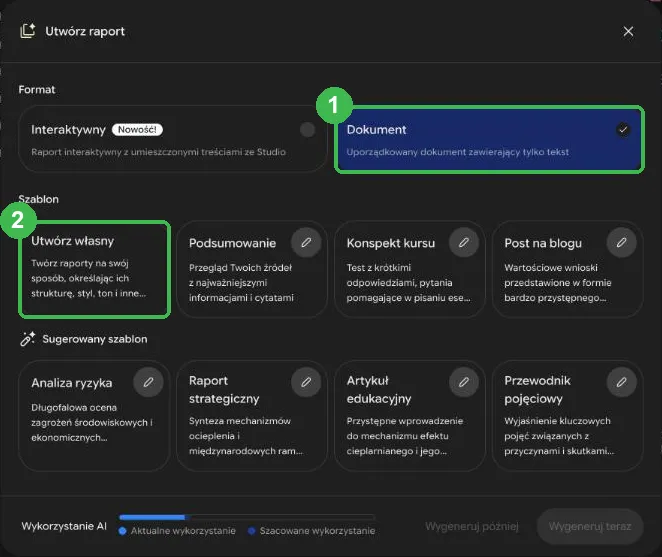Image resolution: width=662 pixels, height=557 pixels.
Task: Click 'Twórz raporty na swój sposób' description
Action: (89, 278)
